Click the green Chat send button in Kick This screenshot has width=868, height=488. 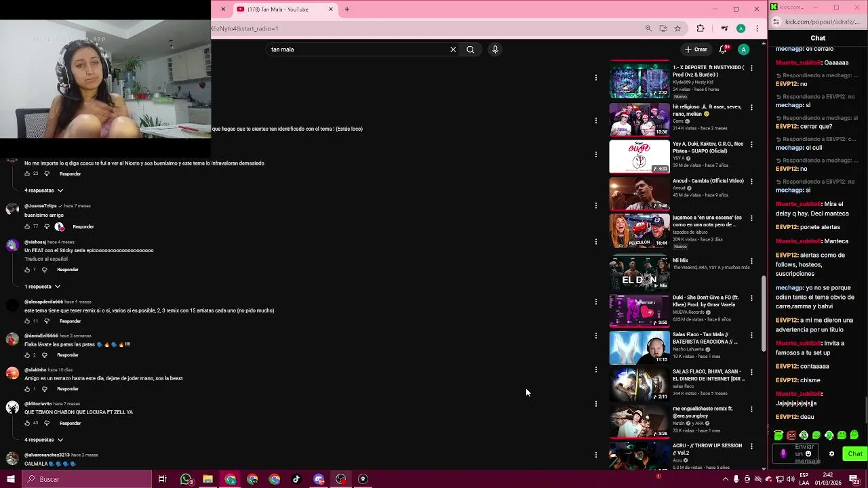854,454
